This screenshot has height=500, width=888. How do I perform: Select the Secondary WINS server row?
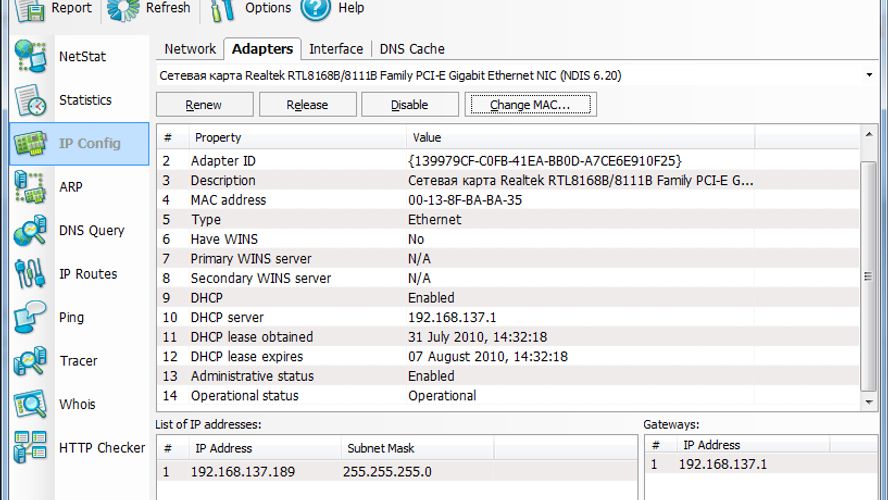tap(508, 278)
